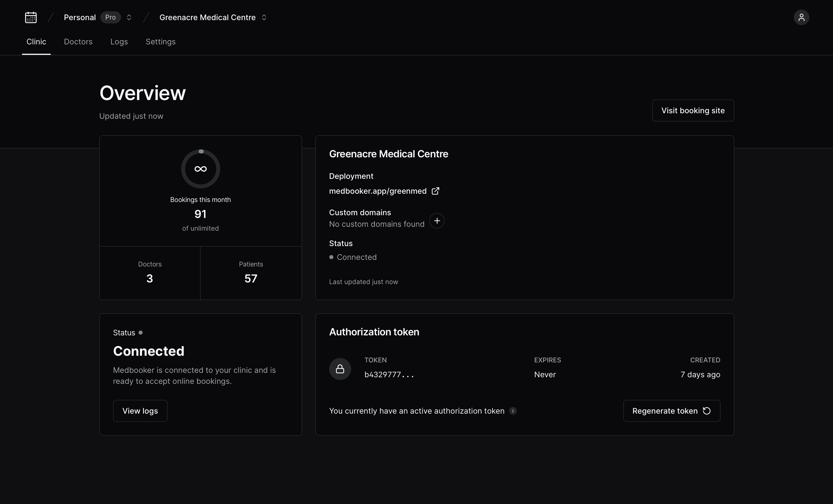Add a custom domain with the plus icon
833x504 pixels.
pos(437,221)
